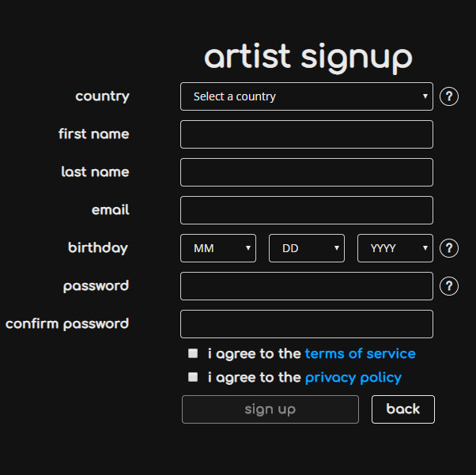Open the YYYY birthday year dropdown
This screenshot has height=475, width=476.
pyautogui.click(x=395, y=248)
